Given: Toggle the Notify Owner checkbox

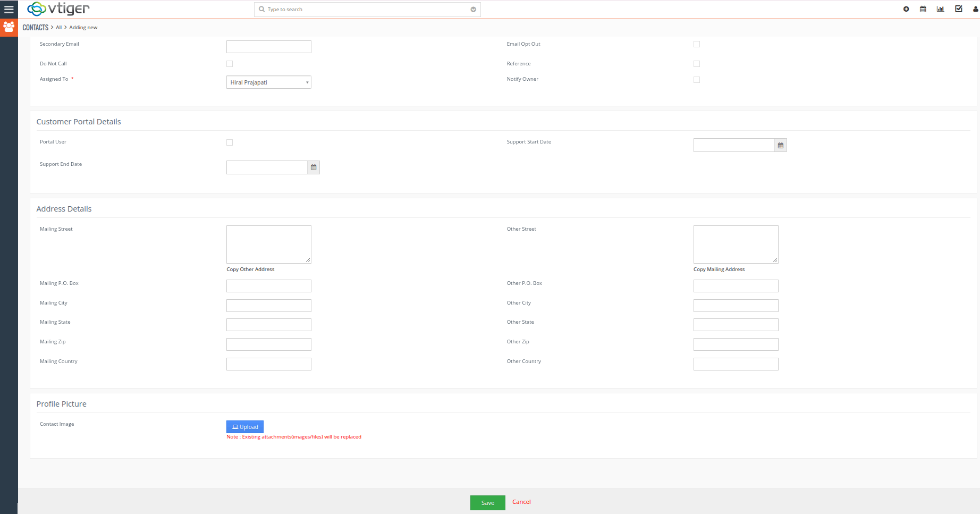Looking at the screenshot, I should [x=697, y=80].
